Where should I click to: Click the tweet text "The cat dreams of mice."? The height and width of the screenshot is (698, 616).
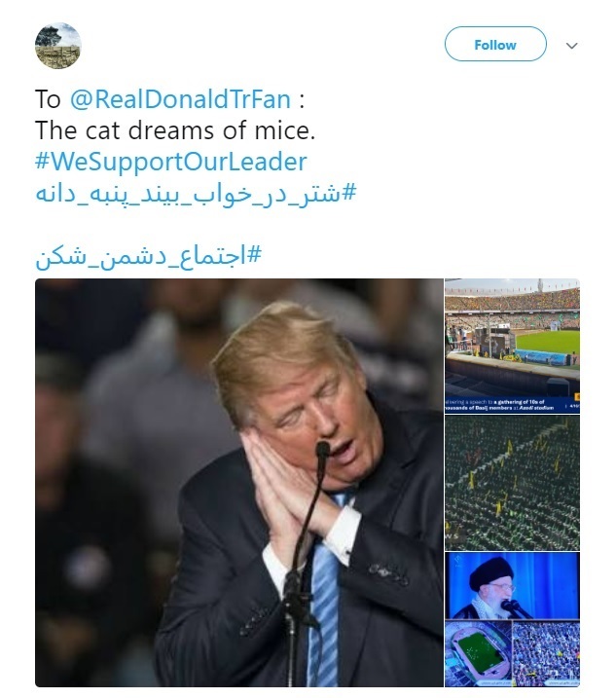coord(175,130)
